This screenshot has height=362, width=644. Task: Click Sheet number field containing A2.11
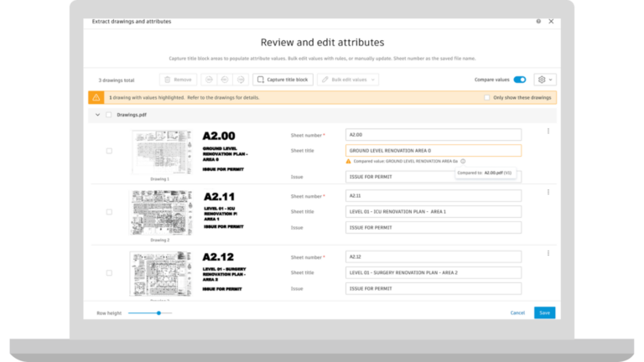434,196
